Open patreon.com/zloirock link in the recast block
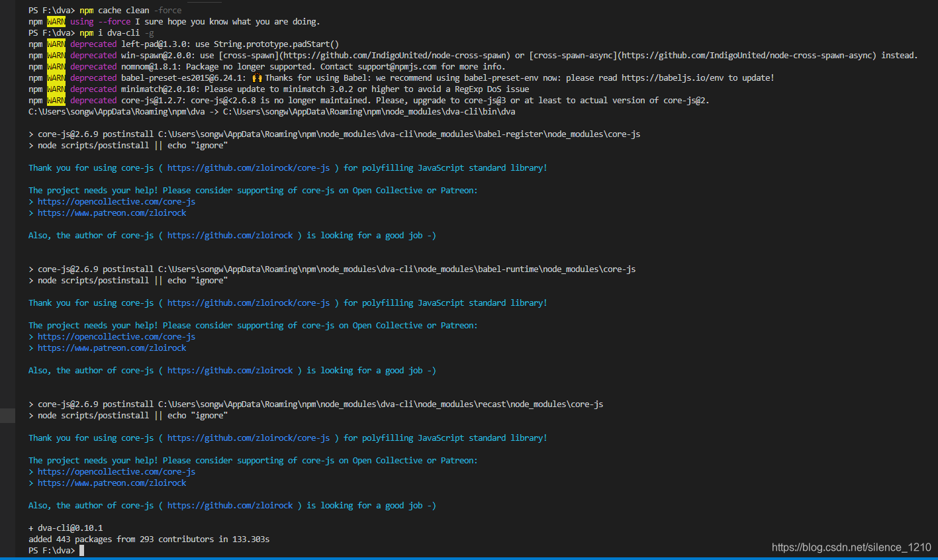The image size is (938, 560). [112, 483]
